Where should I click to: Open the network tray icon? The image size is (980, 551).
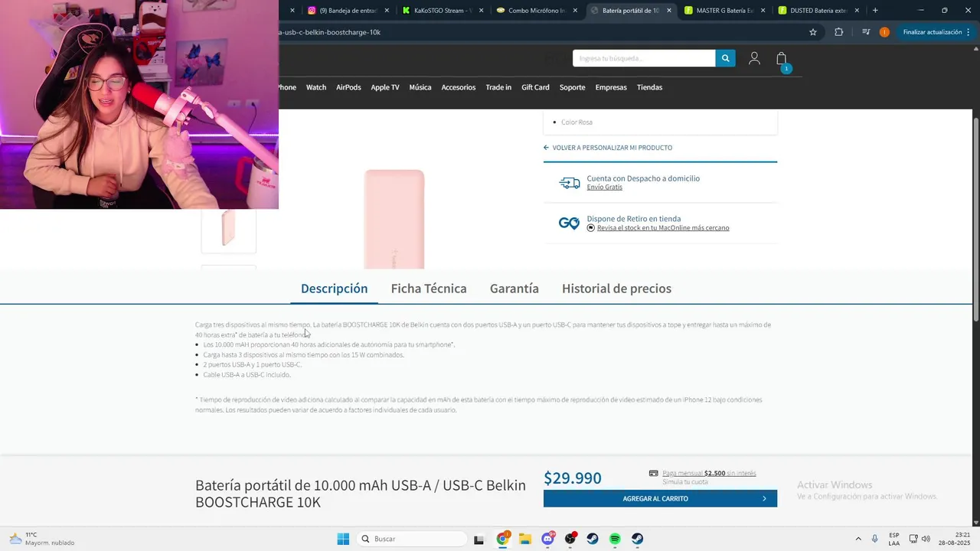913,539
